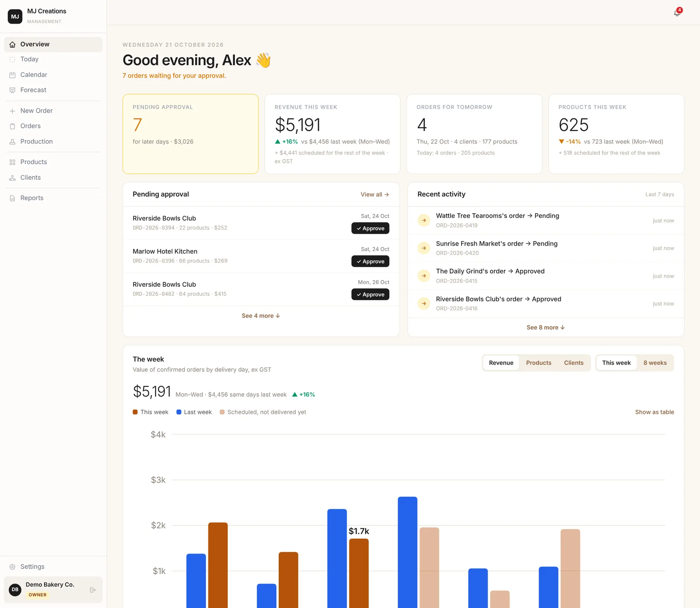The image size is (700, 608).
Task: Open the Forecast menu item
Action: pyautogui.click(x=53, y=90)
